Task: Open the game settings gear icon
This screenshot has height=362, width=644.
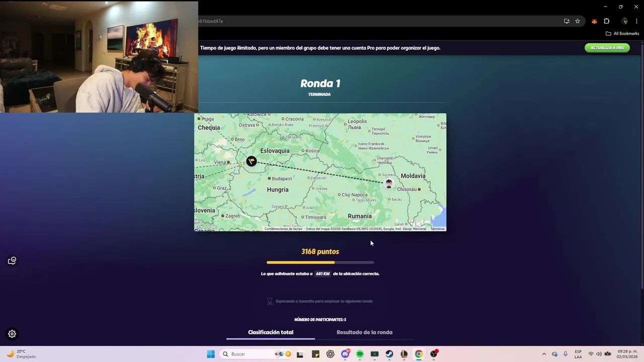Action: coord(12,334)
